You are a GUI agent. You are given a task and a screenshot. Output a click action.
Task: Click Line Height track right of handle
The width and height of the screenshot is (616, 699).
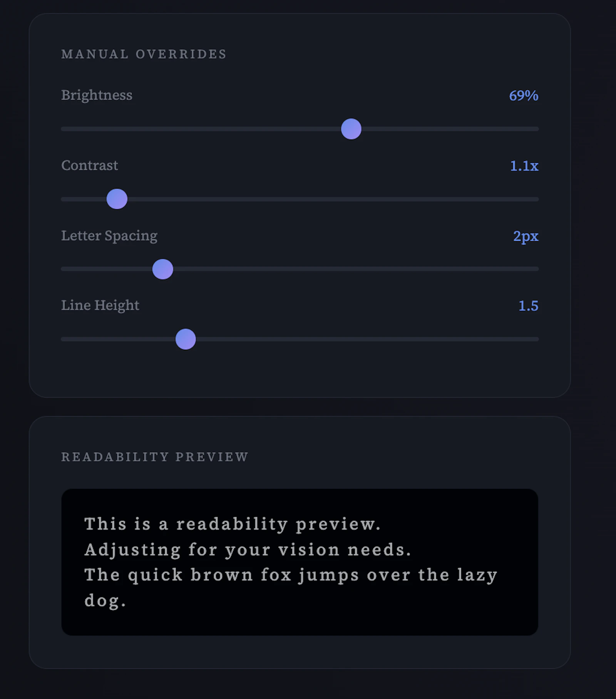pos(367,339)
